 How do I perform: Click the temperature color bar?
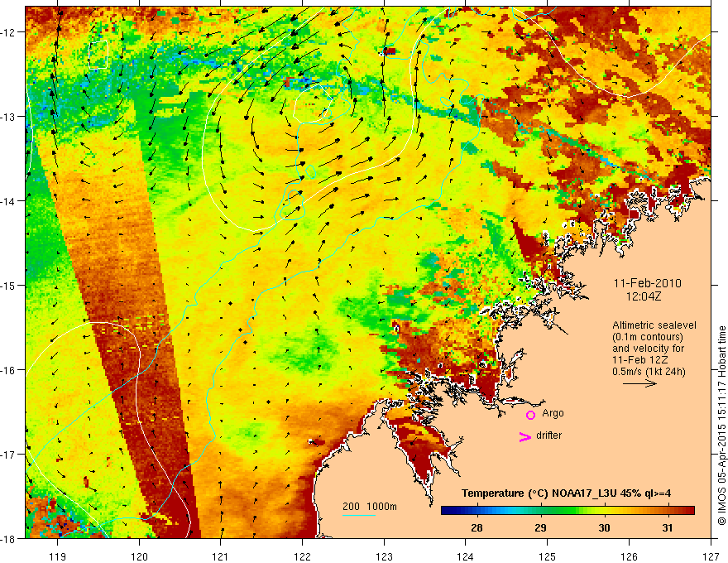568,511
